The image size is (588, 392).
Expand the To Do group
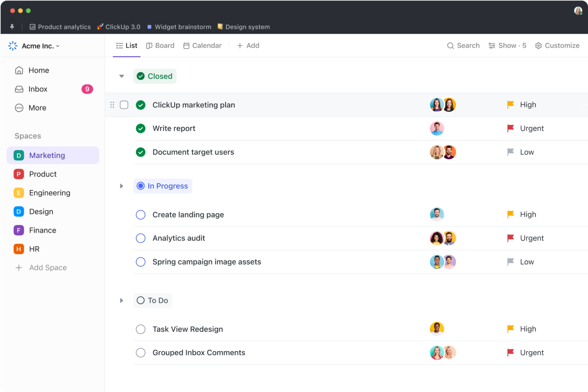[x=121, y=301]
